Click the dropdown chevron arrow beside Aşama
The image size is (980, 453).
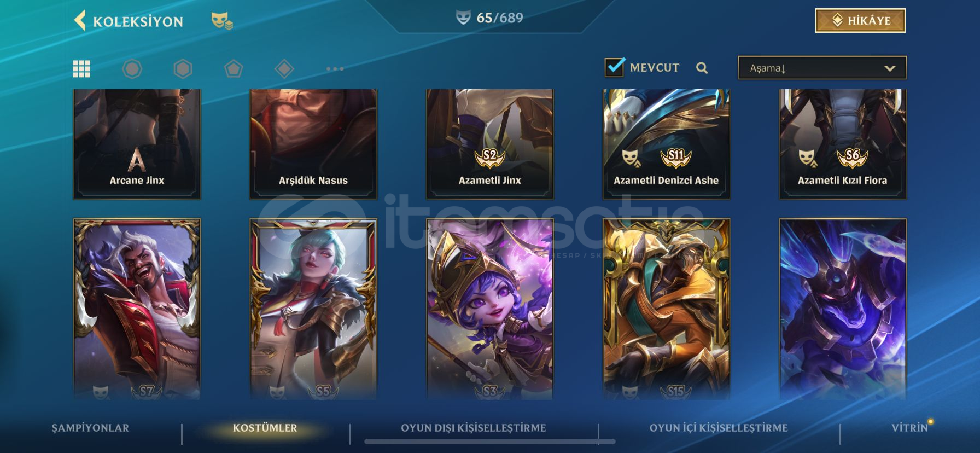tap(890, 68)
